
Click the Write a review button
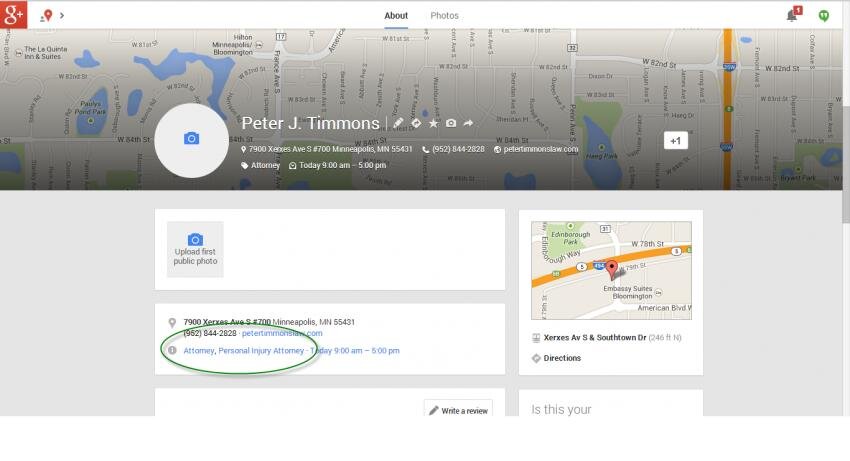[459, 409]
